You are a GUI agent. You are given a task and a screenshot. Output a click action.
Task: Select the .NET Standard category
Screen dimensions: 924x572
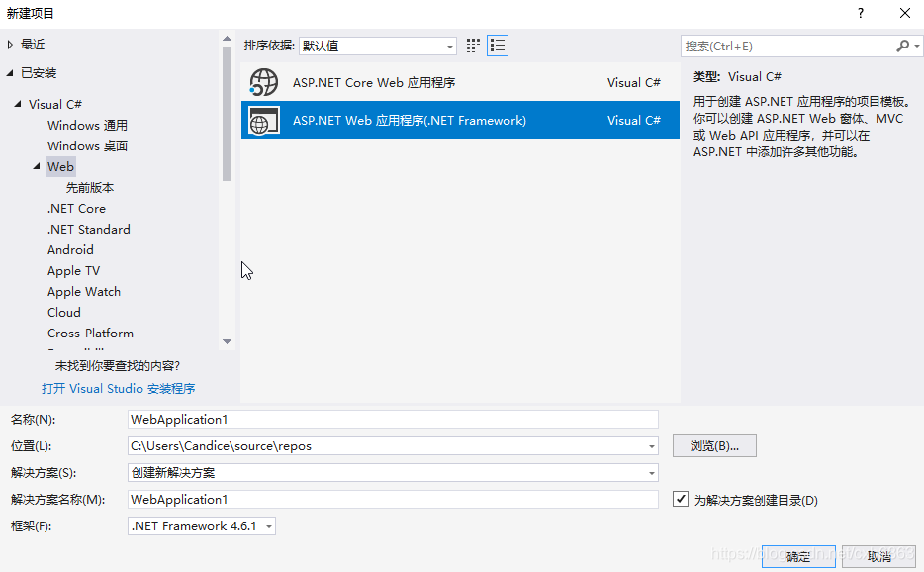[x=88, y=229]
